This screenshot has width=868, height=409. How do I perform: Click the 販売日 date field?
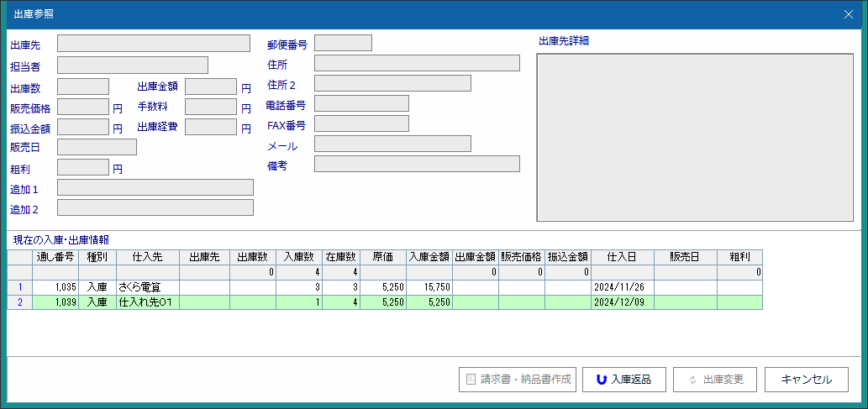point(97,148)
